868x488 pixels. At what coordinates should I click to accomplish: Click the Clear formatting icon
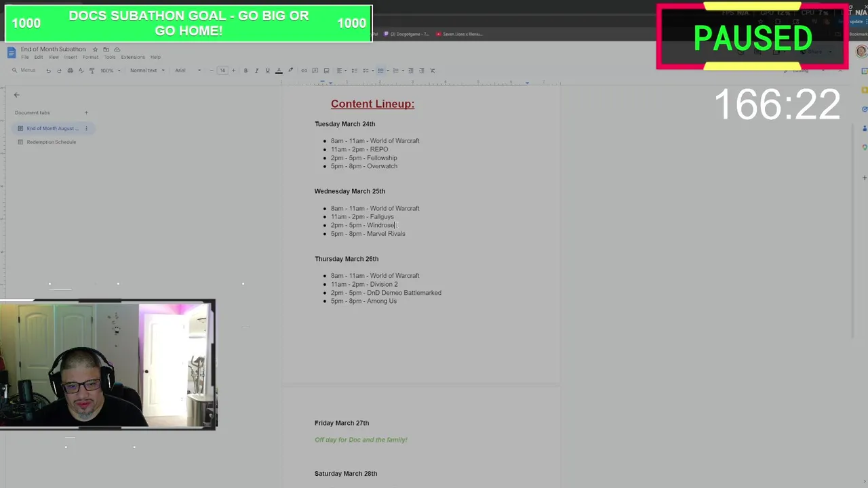pos(432,70)
